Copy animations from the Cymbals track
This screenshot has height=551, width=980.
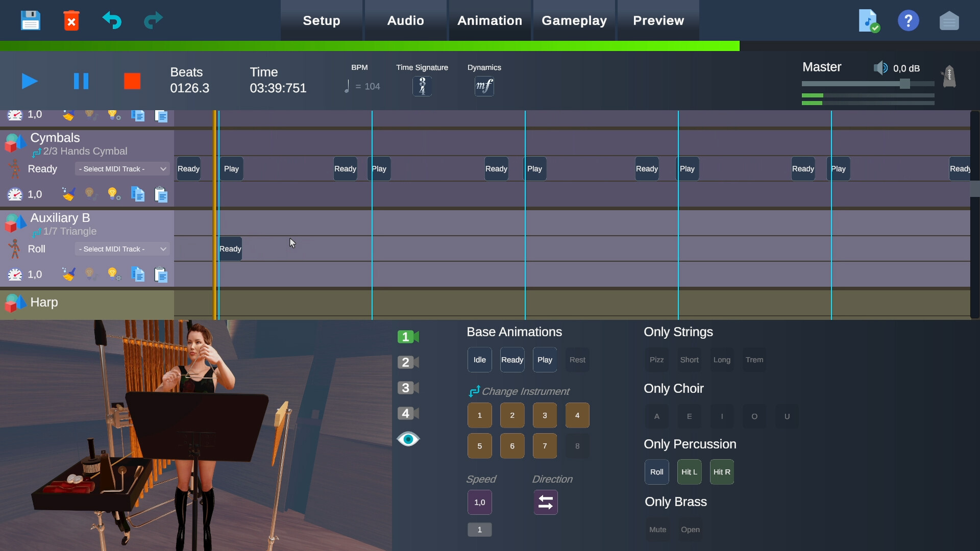[137, 194]
